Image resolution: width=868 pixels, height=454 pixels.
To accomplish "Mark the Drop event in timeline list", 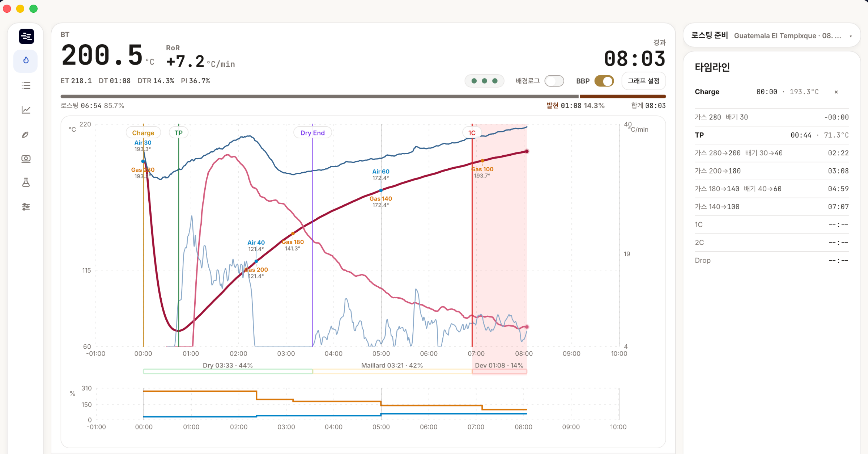I will (x=771, y=261).
